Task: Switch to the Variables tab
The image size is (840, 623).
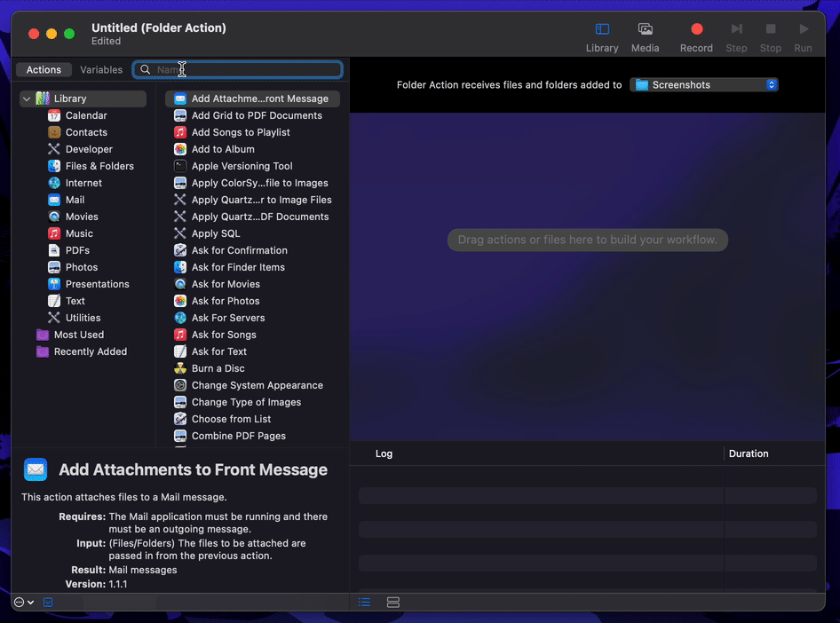Action: coord(100,69)
